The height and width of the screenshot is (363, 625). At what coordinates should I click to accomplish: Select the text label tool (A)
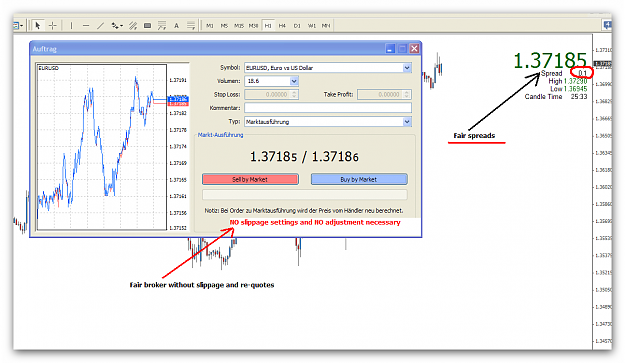(x=176, y=26)
